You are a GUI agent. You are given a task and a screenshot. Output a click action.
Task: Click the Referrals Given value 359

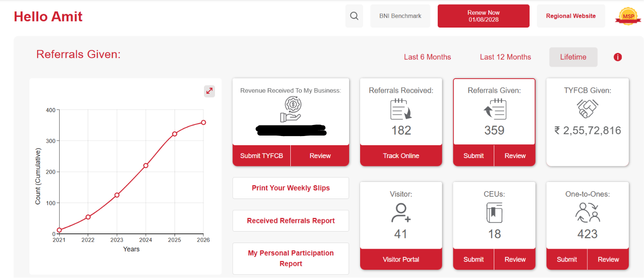pyautogui.click(x=494, y=130)
